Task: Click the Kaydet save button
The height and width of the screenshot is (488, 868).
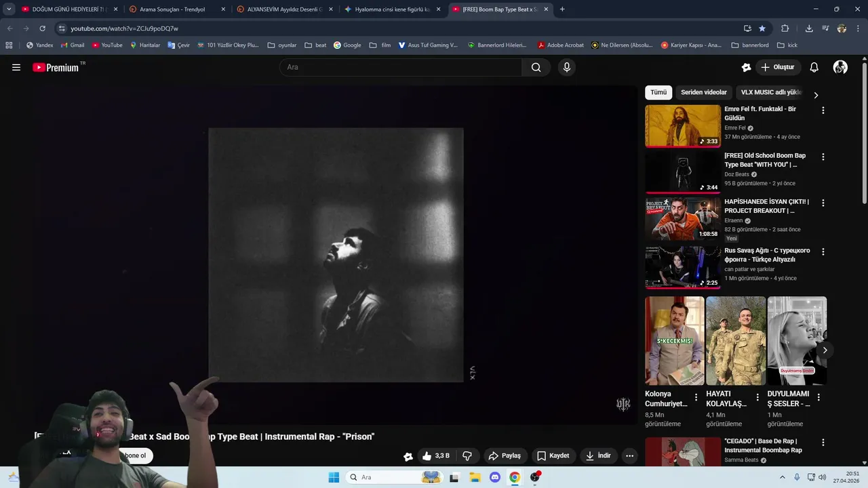Action: pyautogui.click(x=553, y=456)
